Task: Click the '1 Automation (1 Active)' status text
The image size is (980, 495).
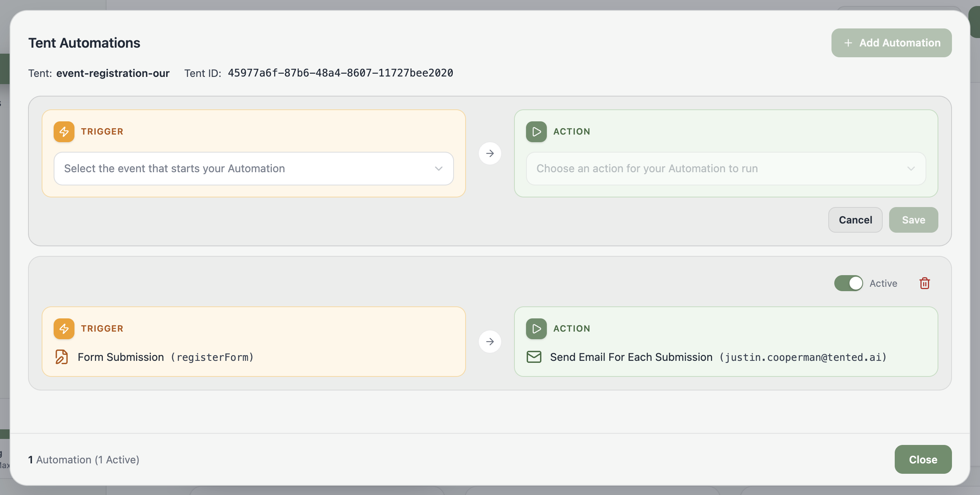Action: point(84,460)
